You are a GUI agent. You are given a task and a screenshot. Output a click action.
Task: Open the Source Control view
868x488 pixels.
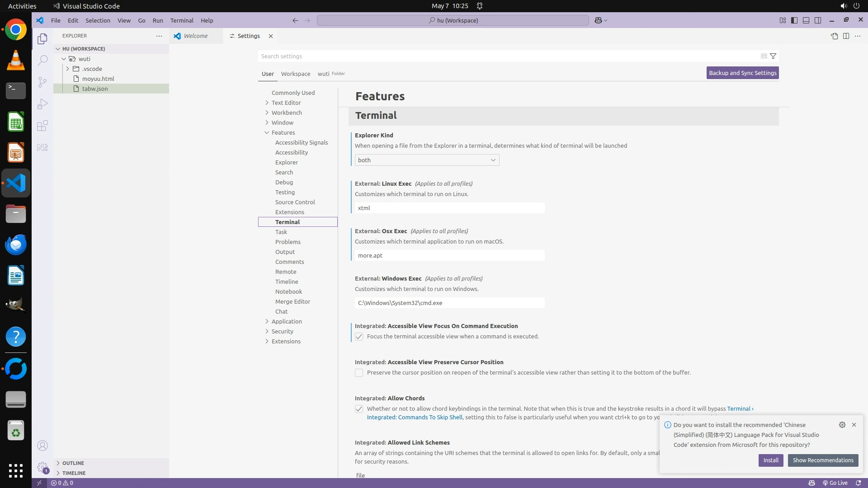click(x=42, y=82)
